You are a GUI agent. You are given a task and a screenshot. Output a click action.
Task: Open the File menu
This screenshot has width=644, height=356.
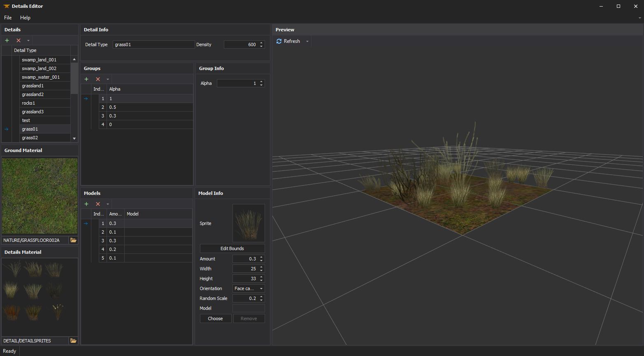[8, 18]
